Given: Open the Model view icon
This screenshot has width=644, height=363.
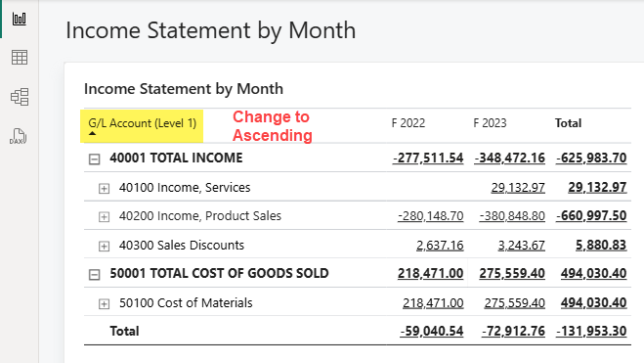Looking at the screenshot, I should pos(20,97).
